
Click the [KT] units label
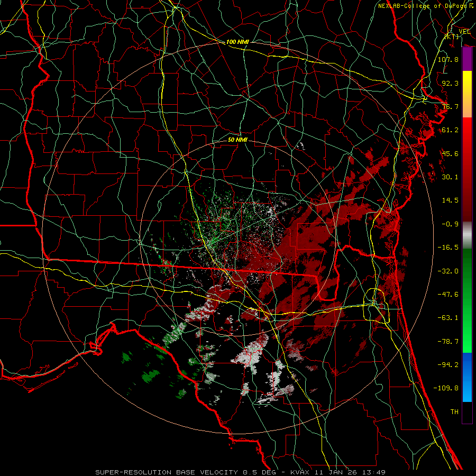[452, 36]
